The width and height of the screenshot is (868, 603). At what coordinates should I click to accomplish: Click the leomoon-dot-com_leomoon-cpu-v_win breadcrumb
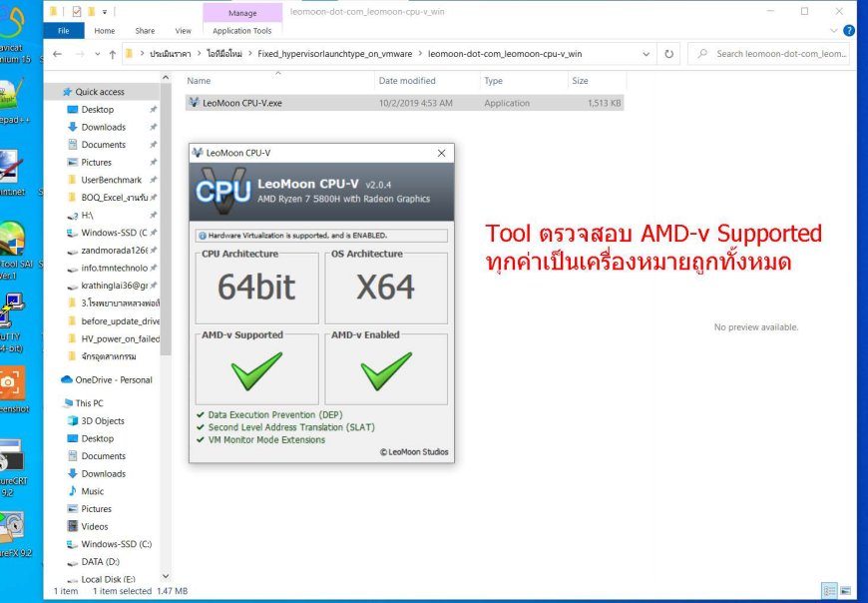click(x=504, y=54)
